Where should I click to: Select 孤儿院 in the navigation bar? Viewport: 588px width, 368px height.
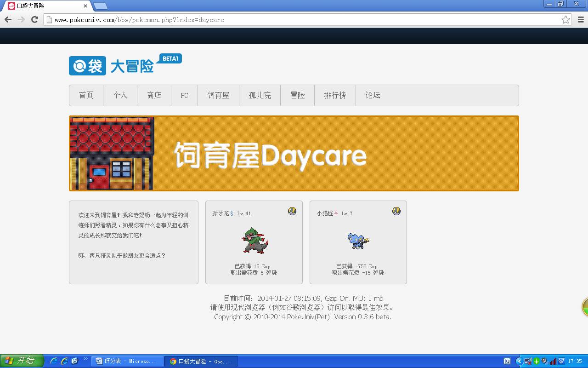(x=260, y=95)
